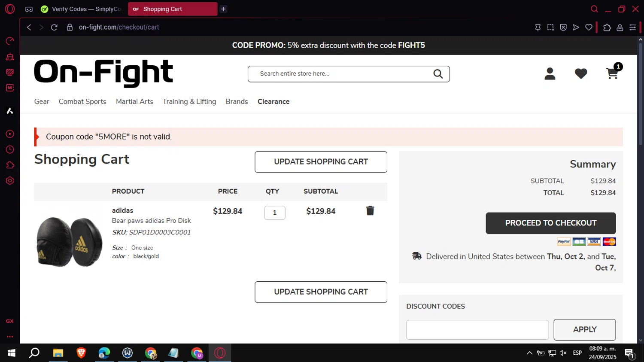
Task: Click Proceed to Checkout
Action: click(x=551, y=223)
